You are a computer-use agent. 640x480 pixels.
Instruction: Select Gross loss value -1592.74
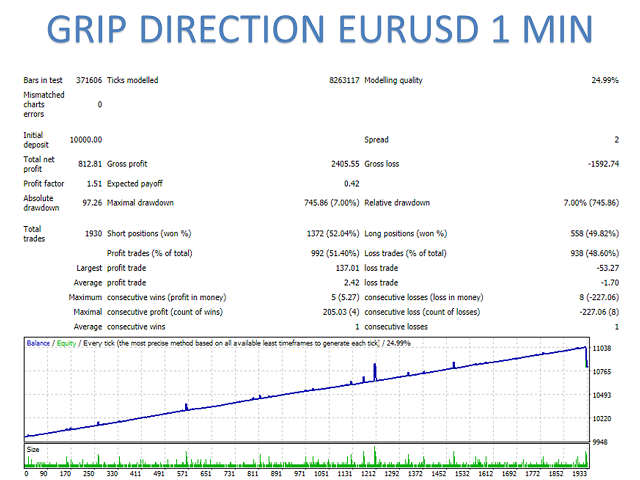click(x=603, y=164)
